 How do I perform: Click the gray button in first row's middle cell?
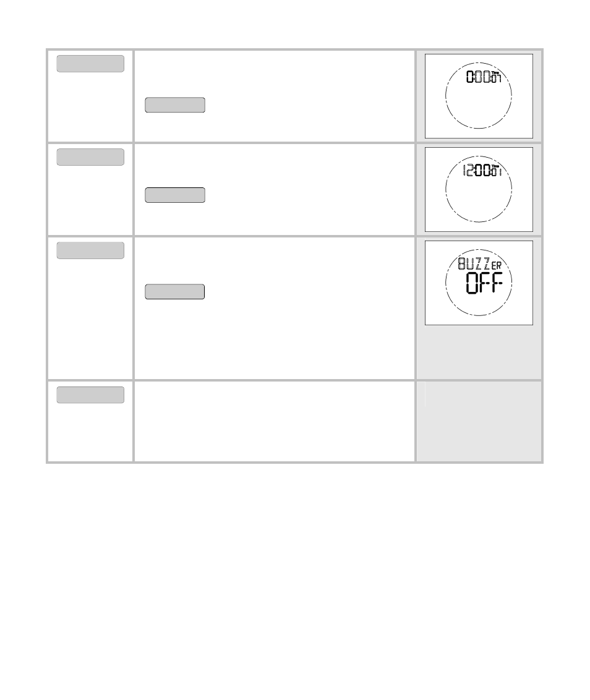(175, 105)
